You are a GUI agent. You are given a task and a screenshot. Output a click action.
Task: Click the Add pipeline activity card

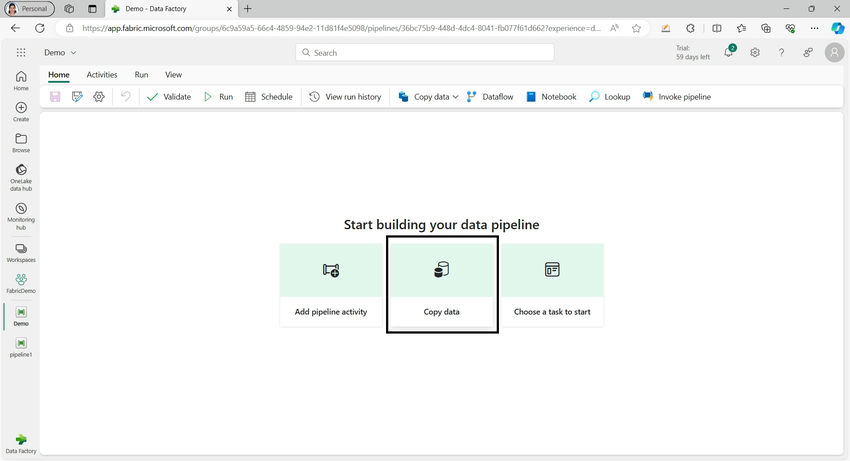(331, 285)
